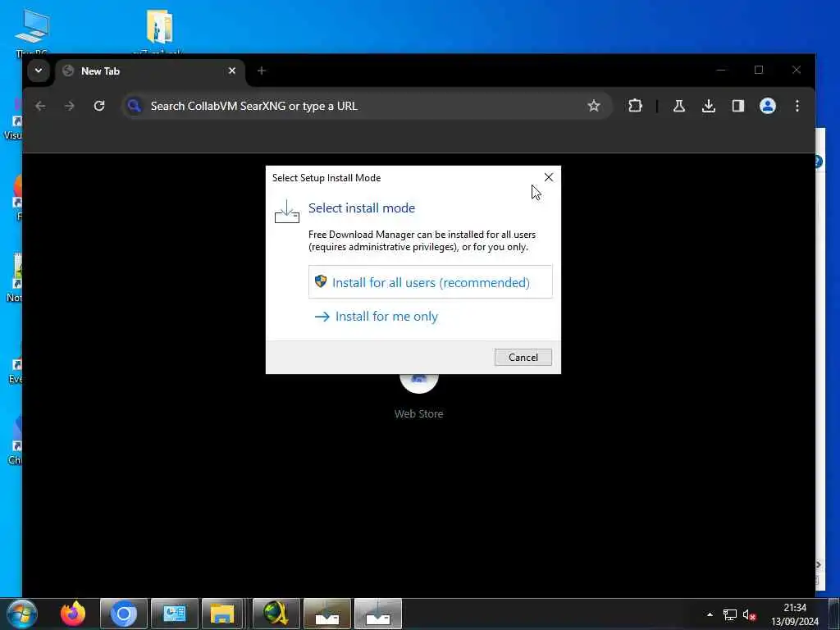The image size is (840, 630).
Task: Open the Windows Start menu orb
Action: pyautogui.click(x=21, y=614)
